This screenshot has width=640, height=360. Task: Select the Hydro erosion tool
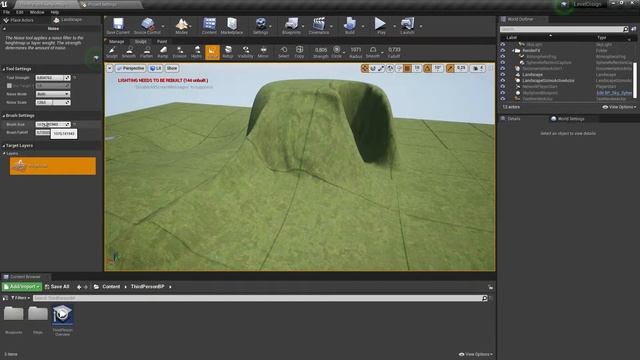pos(197,52)
